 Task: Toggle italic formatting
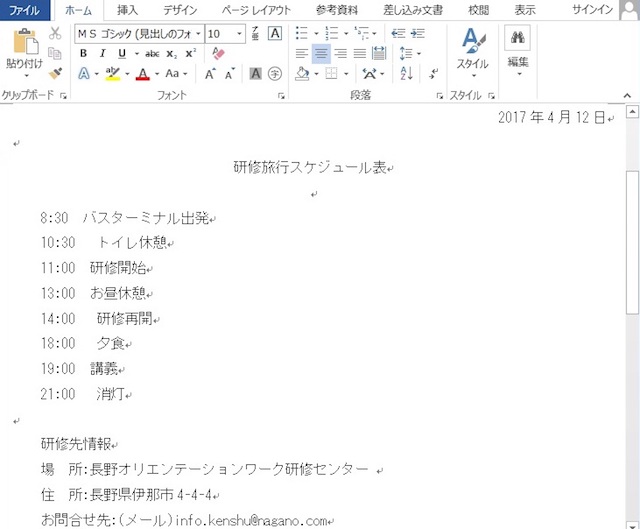[x=102, y=53]
